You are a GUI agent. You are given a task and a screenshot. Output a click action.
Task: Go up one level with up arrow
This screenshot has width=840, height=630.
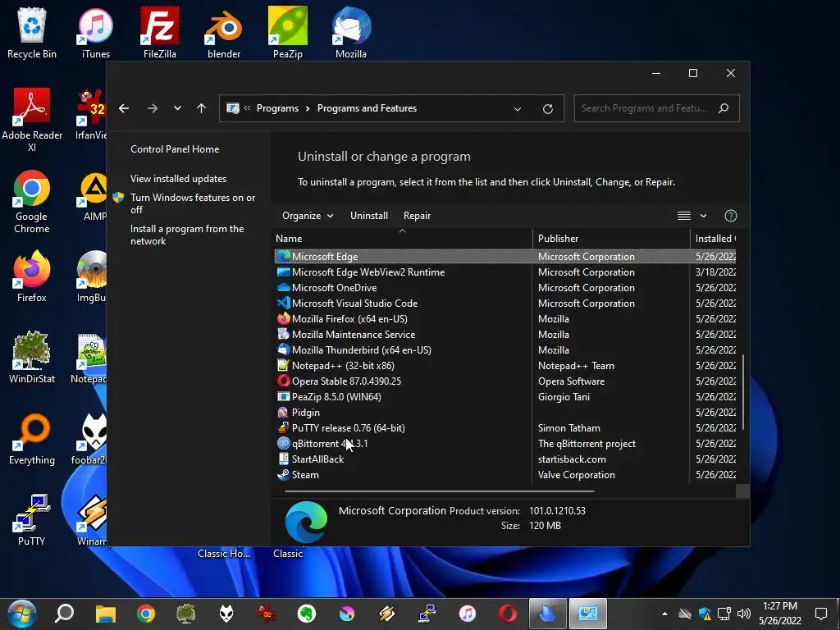click(202, 108)
